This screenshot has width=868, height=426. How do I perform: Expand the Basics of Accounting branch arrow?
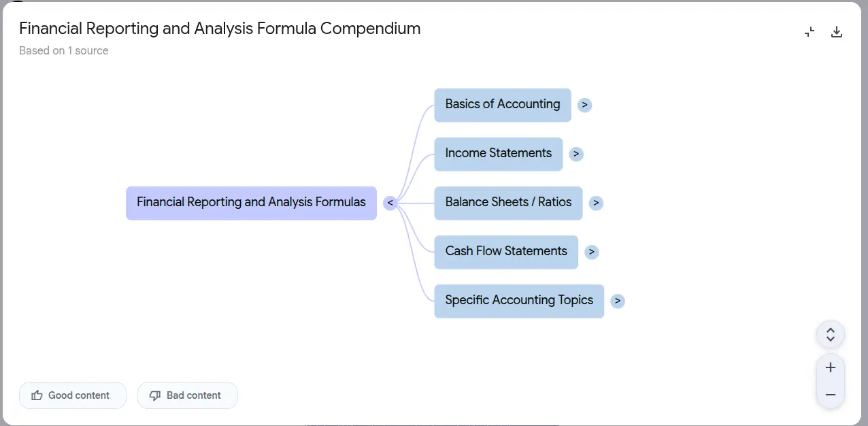[584, 105]
